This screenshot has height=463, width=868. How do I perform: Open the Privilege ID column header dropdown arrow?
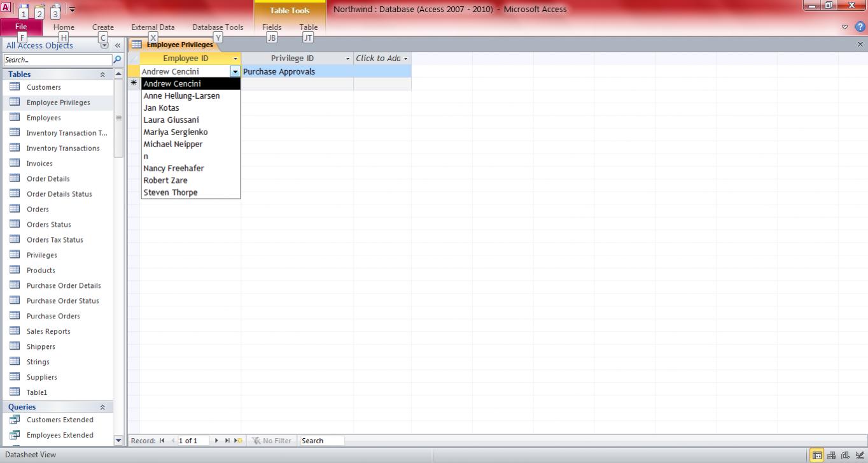[x=348, y=59]
